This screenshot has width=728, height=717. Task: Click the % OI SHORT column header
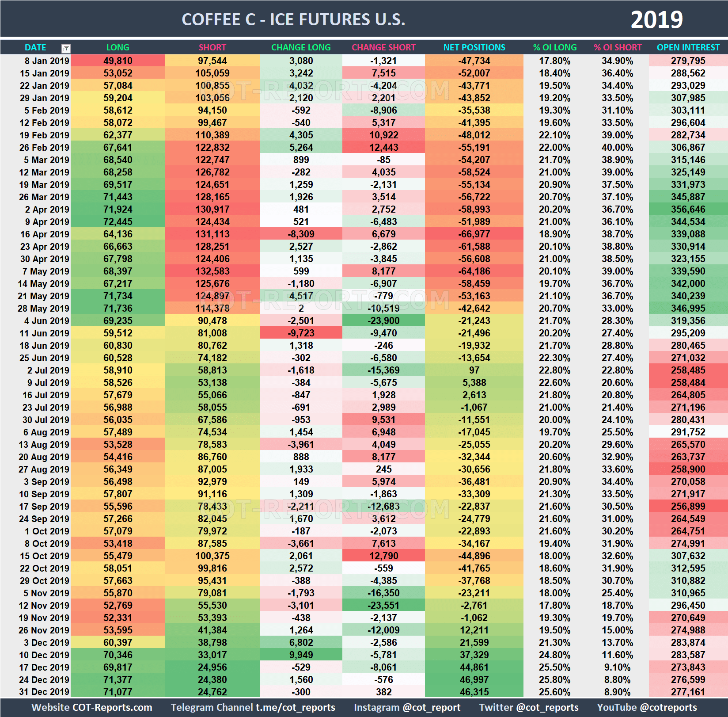[617, 47]
